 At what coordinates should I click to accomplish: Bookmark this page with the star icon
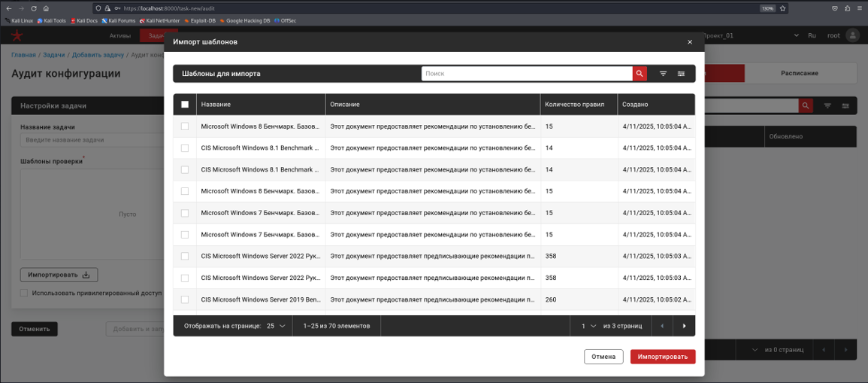(x=783, y=8)
